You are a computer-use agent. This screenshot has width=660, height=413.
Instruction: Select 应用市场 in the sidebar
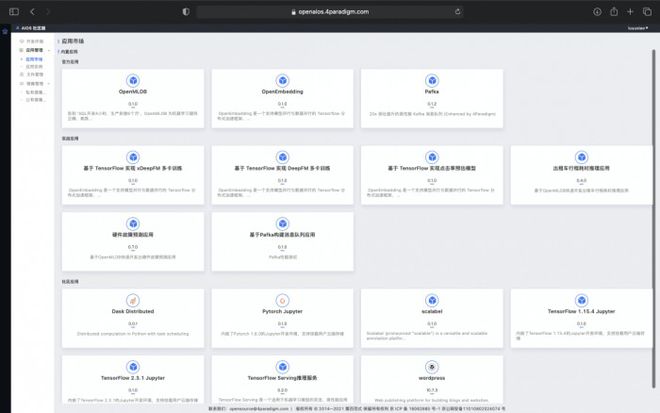coord(34,59)
